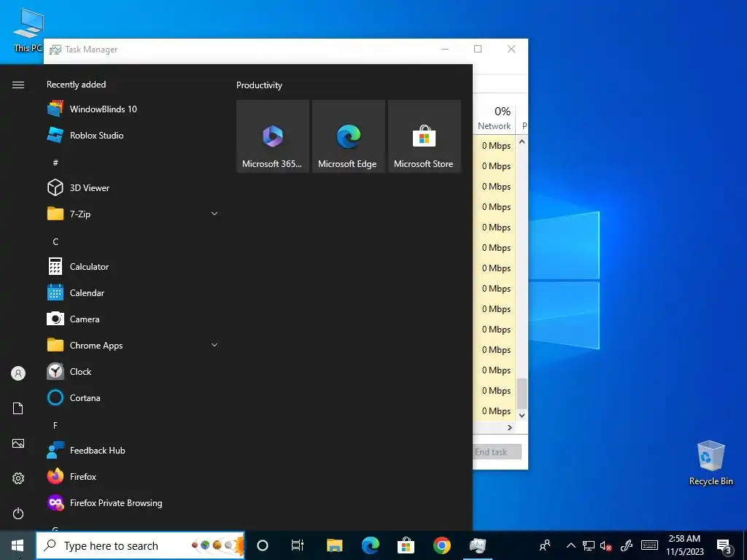Open the user account icon in Start
This screenshot has height=560, width=747.
18,373
